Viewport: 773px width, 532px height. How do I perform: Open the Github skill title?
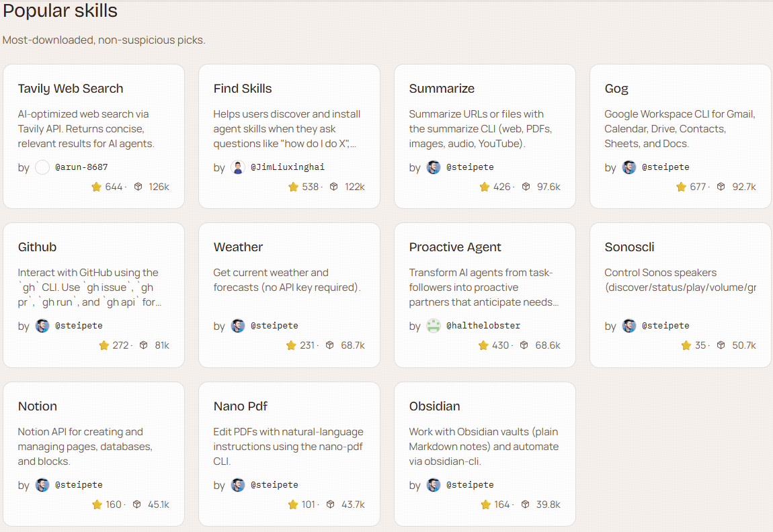pyautogui.click(x=38, y=247)
